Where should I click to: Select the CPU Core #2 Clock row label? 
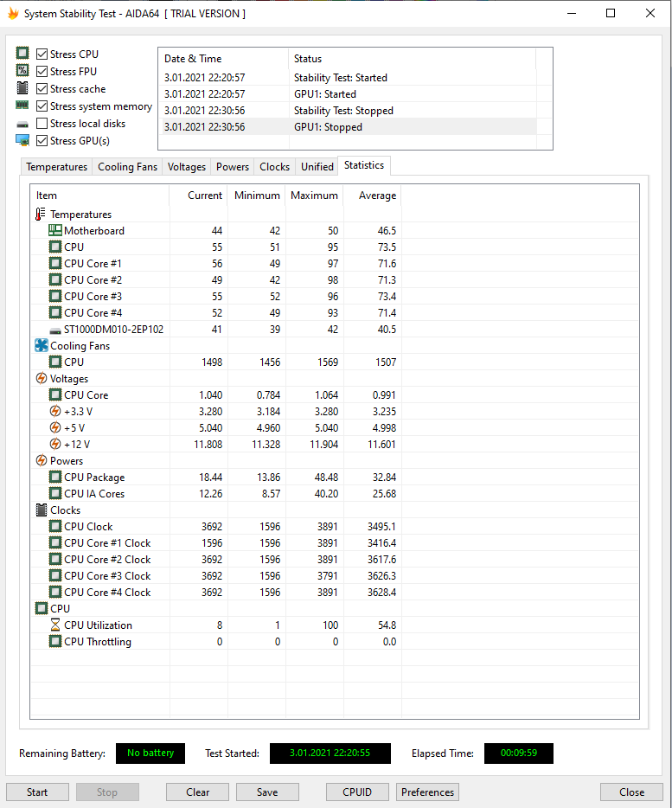tap(107, 560)
